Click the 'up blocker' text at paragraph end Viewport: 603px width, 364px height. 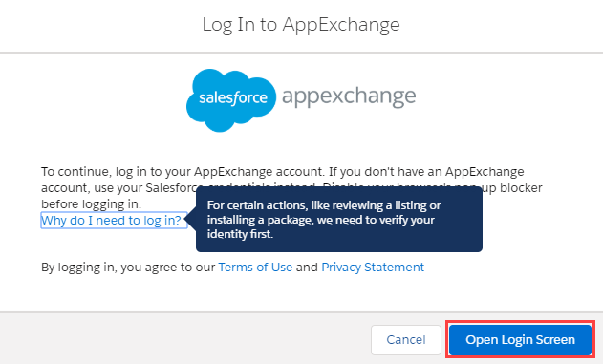[512, 187]
